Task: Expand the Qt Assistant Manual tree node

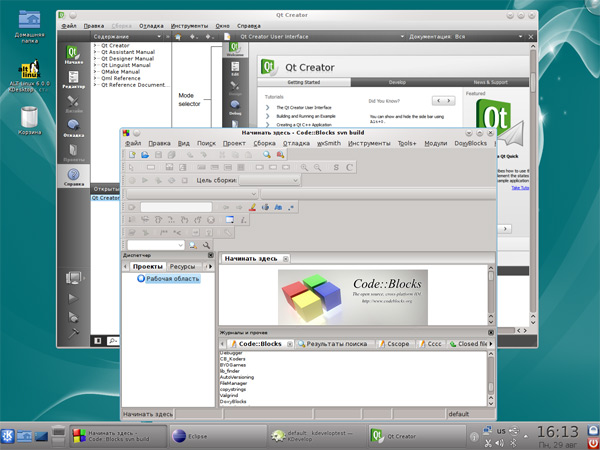Action: point(95,52)
